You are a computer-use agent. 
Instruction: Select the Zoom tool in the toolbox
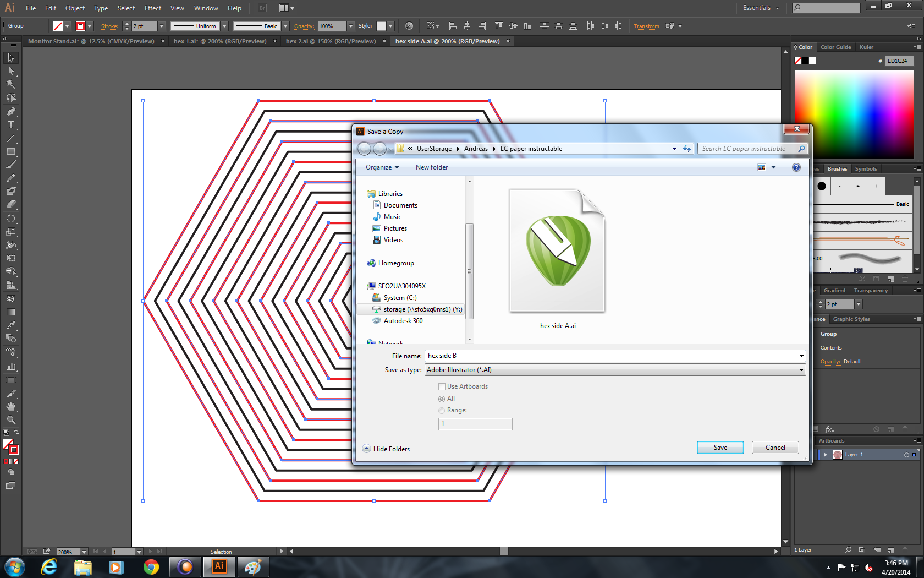click(11, 420)
